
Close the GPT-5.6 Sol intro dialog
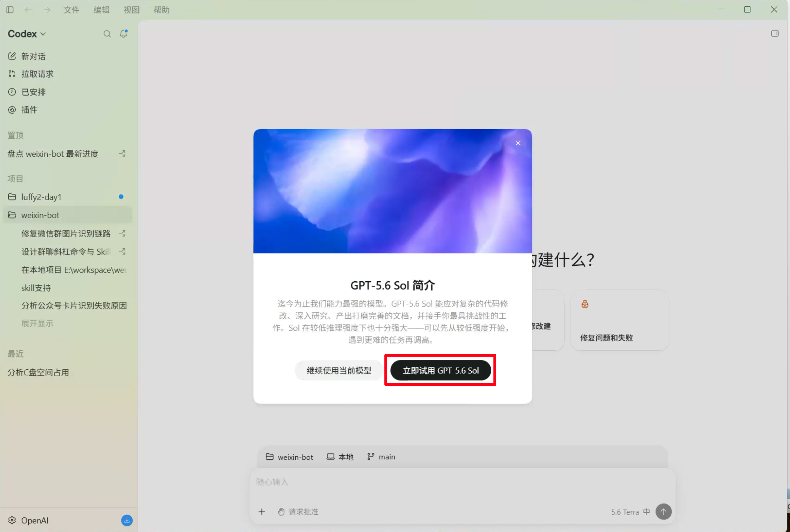tap(518, 143)
